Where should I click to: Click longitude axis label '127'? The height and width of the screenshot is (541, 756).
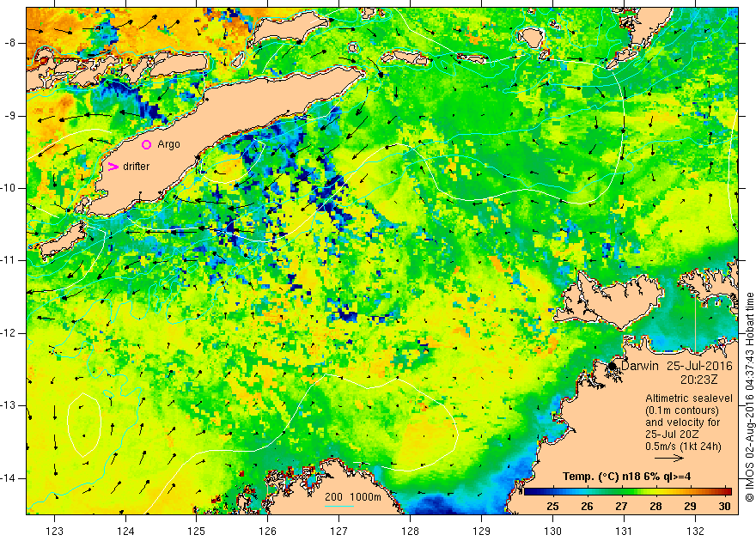pyautogui.click(x=339, y=531)
